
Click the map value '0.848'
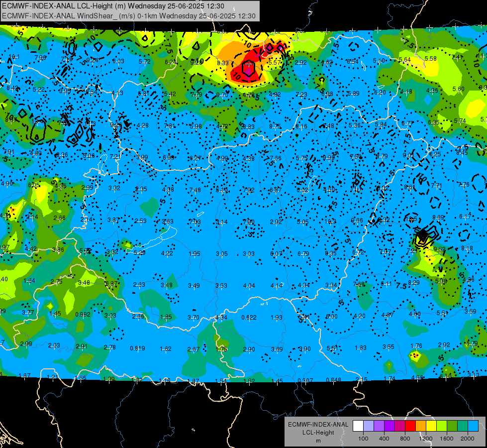(x=334, y=380)
